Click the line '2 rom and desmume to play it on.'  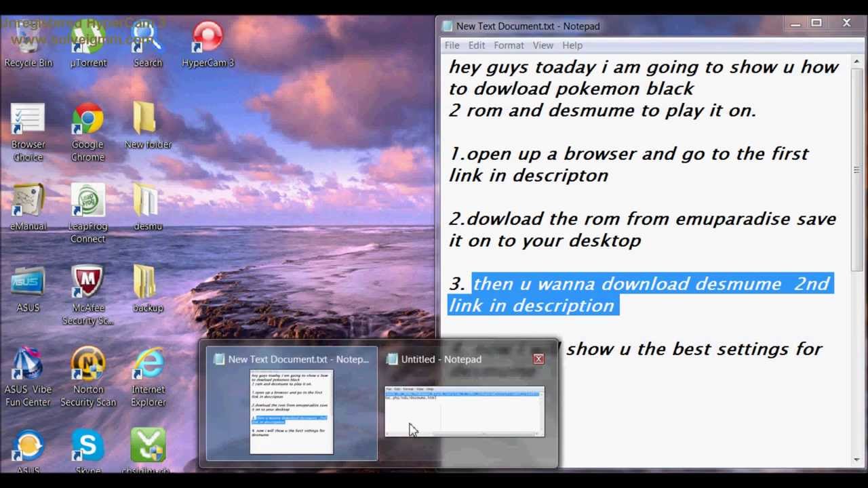point(602,110)
